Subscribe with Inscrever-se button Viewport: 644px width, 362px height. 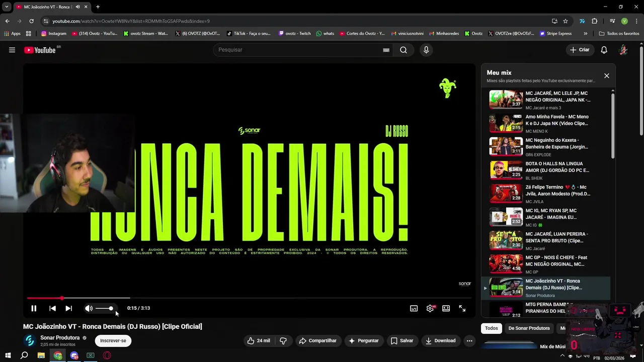point(113,340)
